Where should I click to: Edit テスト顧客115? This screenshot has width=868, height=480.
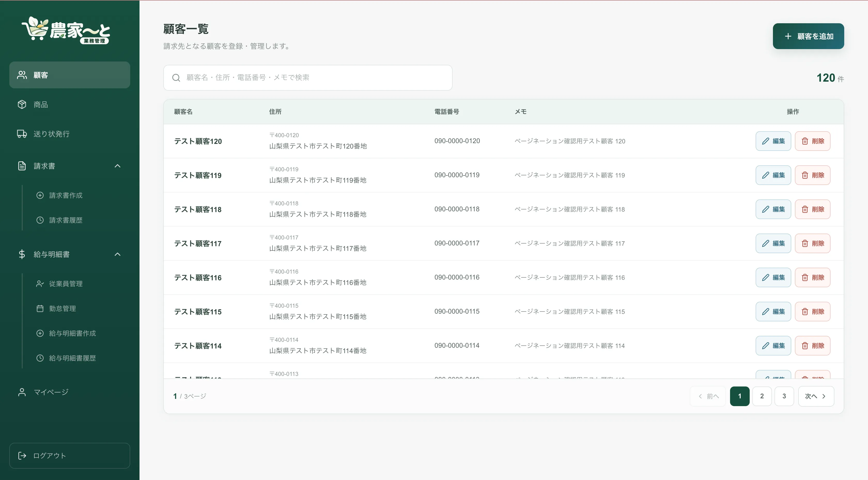[773, 311]
